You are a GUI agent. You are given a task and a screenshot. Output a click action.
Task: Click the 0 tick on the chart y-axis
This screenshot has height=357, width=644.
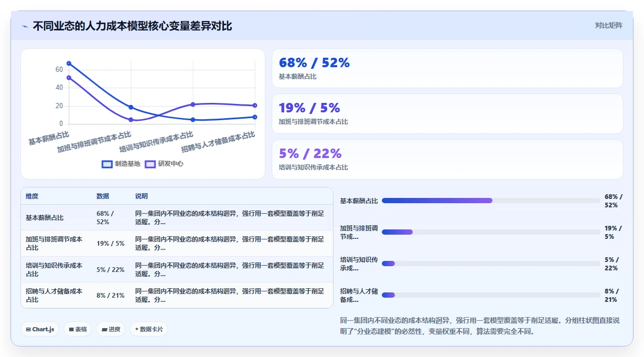pyautogui.click(x=61, y=124)
